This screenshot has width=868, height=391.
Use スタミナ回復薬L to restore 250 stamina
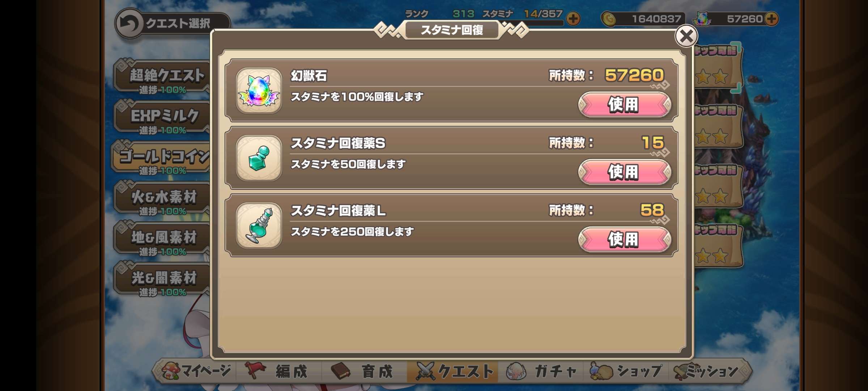click(x=625, y=239)
